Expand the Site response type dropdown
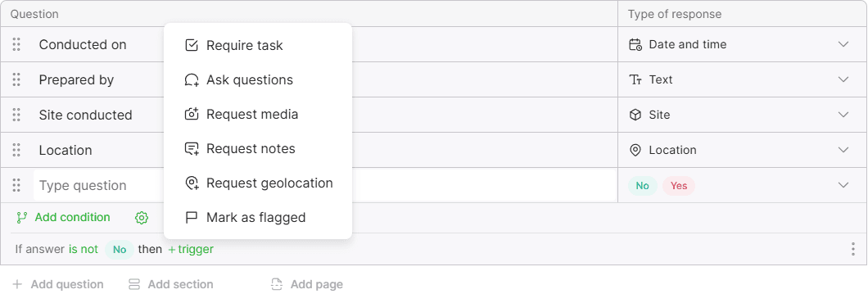This screenshot has width=868, height=303. pos(843,115)
